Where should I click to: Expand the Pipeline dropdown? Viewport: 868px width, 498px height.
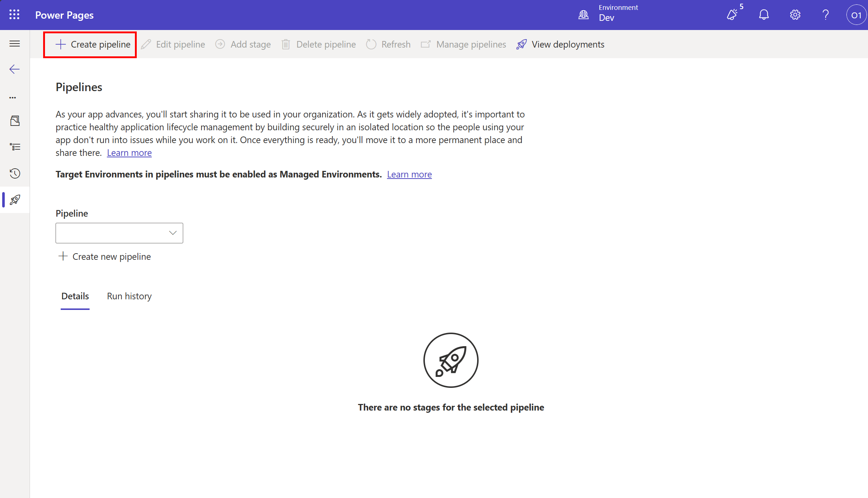click(x=119, y=233)
